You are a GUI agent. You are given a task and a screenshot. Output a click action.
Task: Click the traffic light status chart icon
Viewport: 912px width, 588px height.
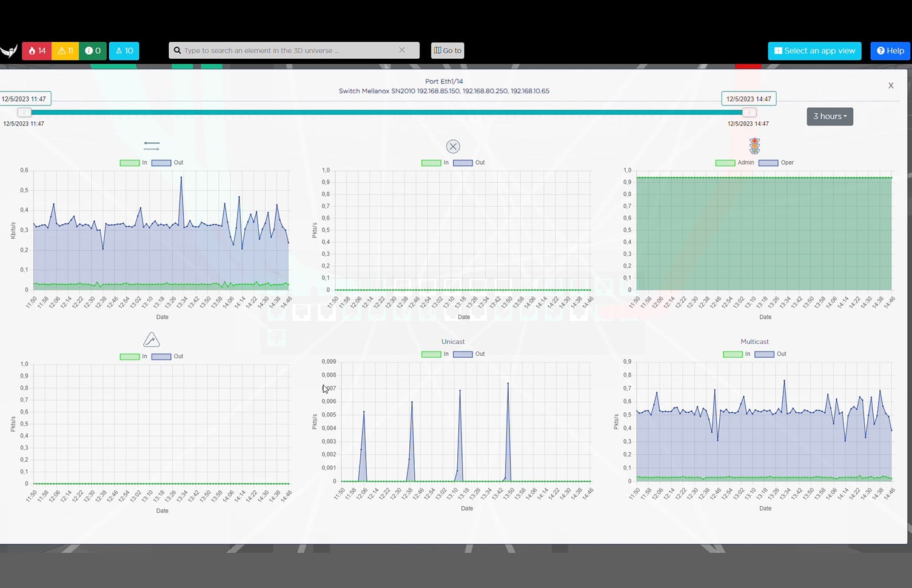click(x=754, y=145)
